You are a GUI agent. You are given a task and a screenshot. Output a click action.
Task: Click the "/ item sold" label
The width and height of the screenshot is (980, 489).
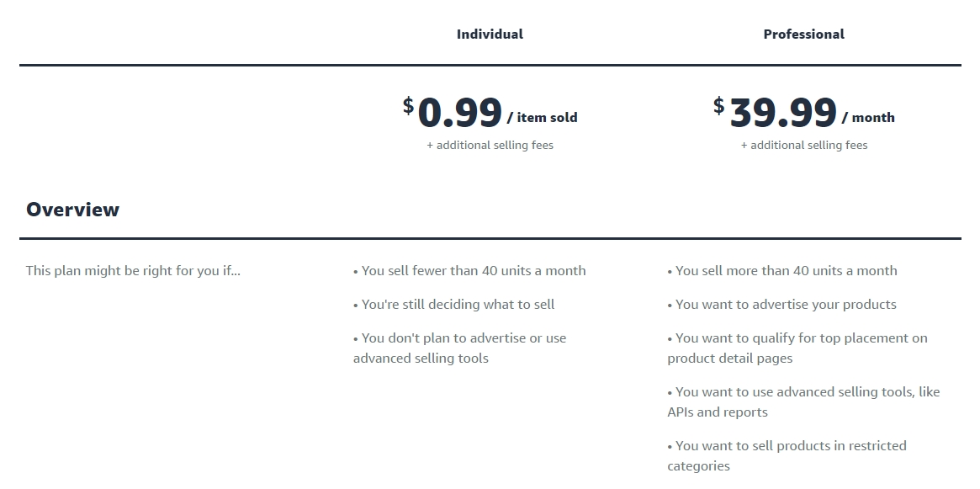[x=543, y=118]
